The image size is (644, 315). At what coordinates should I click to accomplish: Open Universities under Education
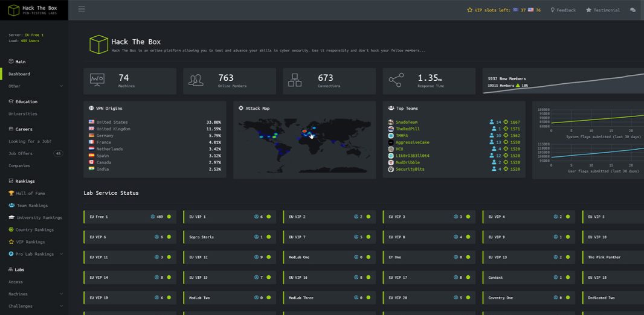(22, 114)
